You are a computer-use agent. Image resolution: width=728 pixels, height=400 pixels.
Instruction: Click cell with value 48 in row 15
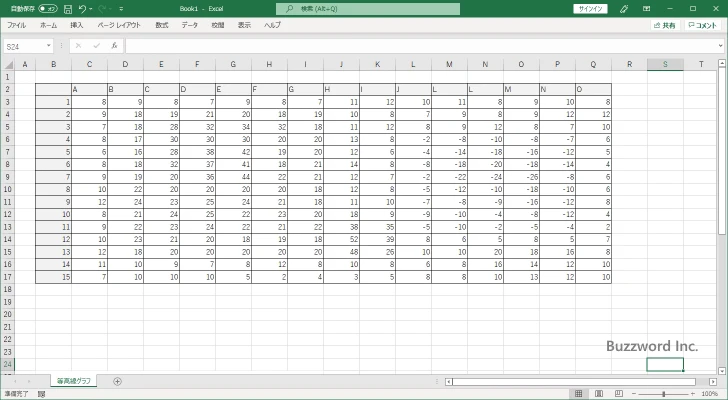coord(341,252)
